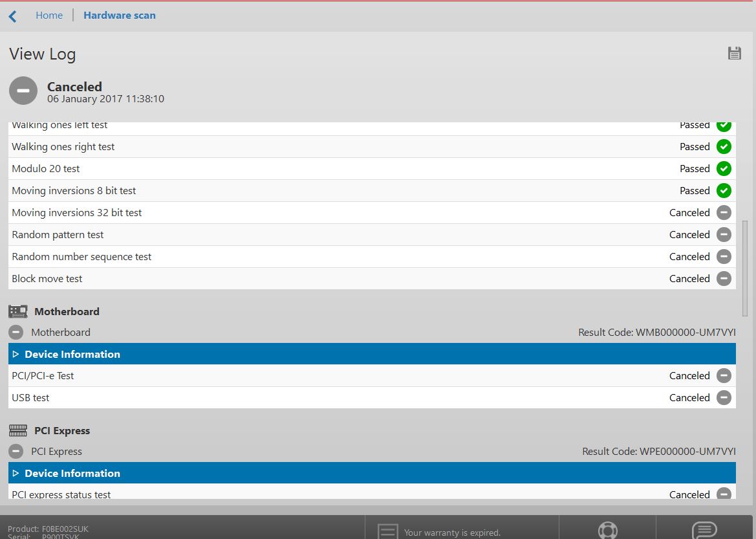Click the PCI Express section card icon
The image size is (756, 539).
18,431
